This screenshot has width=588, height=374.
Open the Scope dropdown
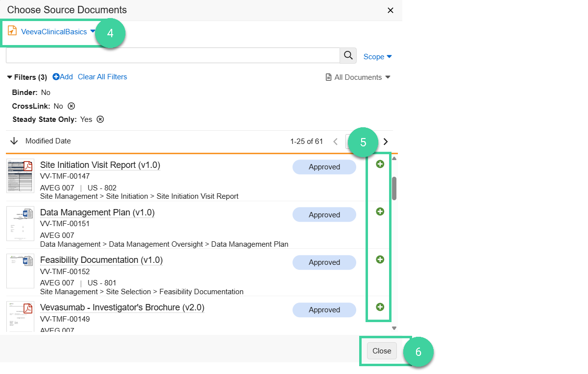point(377,57)
